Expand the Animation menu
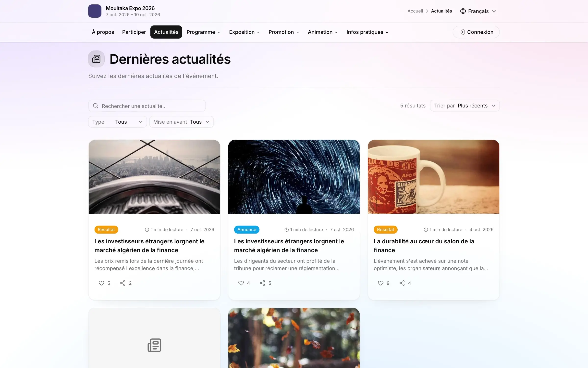The width and height of the screenshot is (588, 368). 323,32
